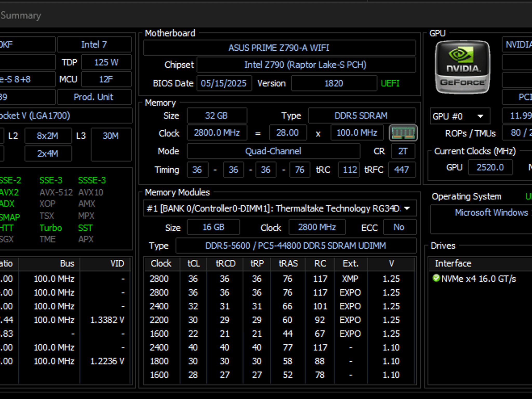Click the tCL column header
This screenshot has width=532, height=399.
click(x=194, y=264)
